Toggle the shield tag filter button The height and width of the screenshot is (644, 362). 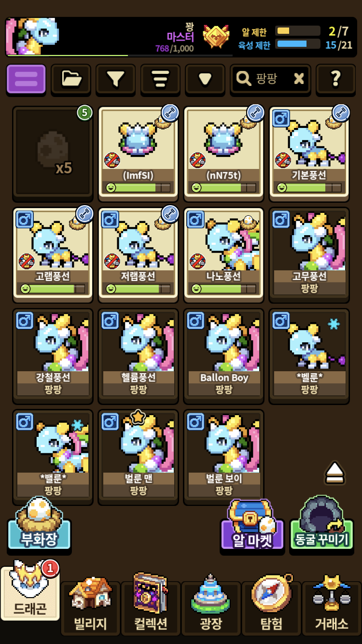point(205,79)
